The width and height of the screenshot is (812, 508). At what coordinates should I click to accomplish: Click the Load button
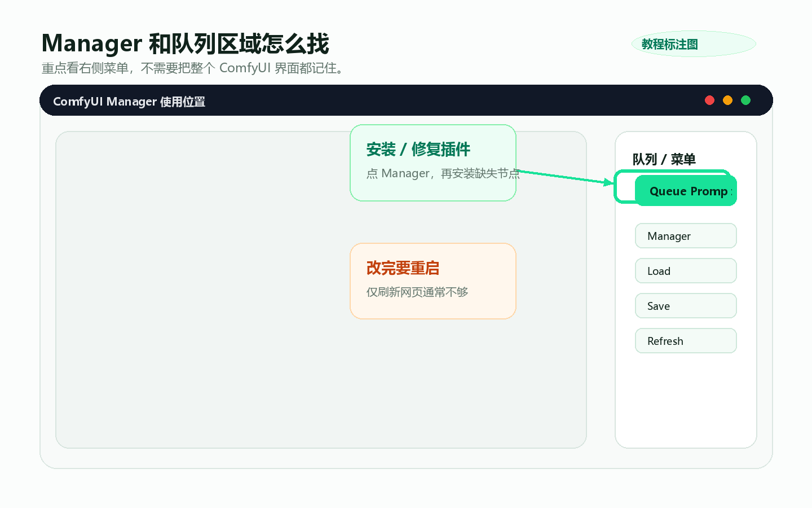tap(686, 271)
